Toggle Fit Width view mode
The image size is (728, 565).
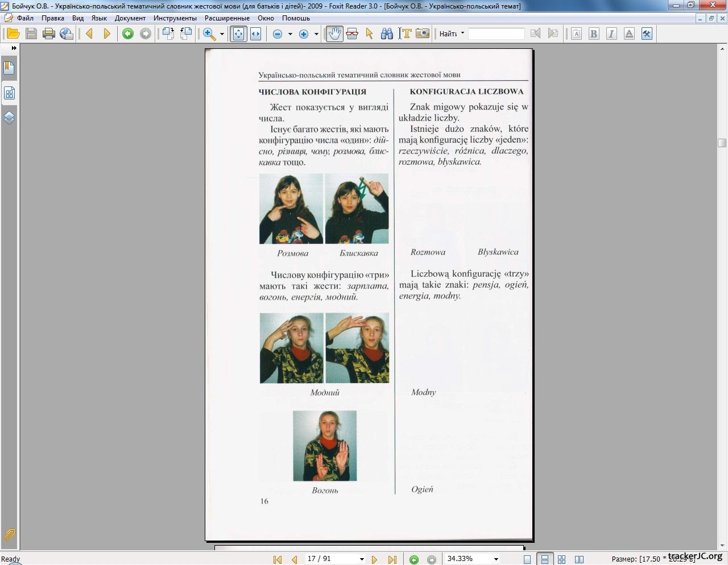coord(255,34)
